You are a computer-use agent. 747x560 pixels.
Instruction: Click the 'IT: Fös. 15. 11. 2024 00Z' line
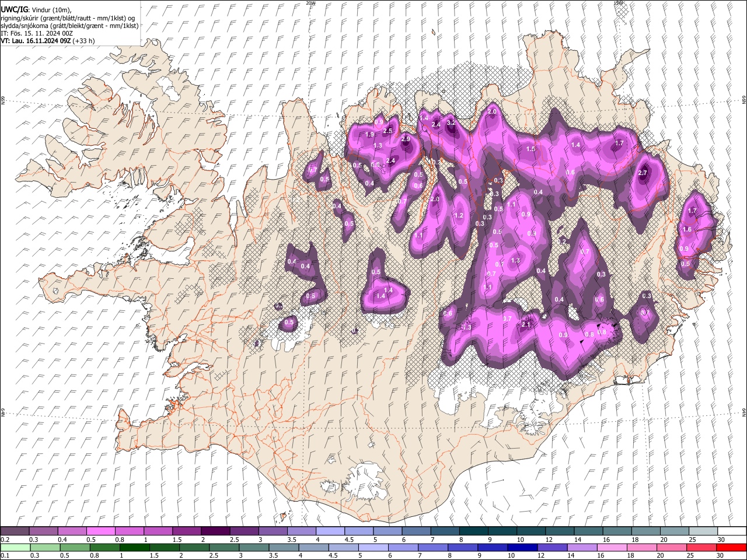click(37, 33)
